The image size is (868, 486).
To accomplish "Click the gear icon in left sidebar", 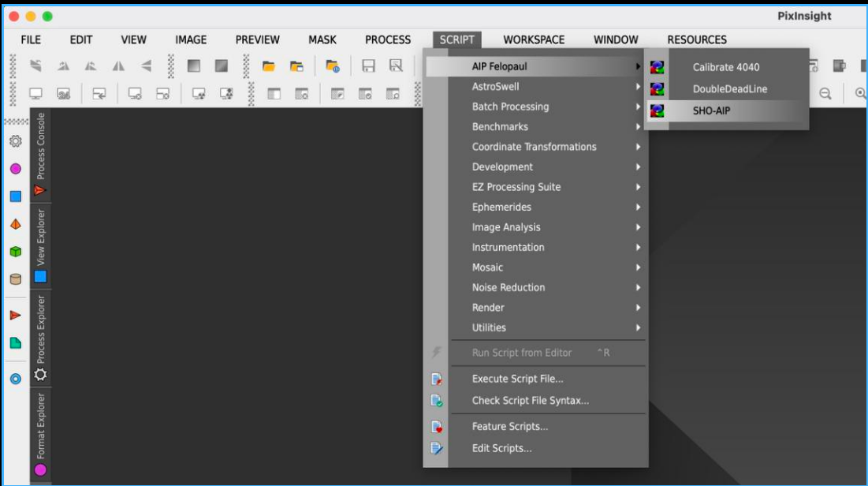I will (x=15, y=142).
